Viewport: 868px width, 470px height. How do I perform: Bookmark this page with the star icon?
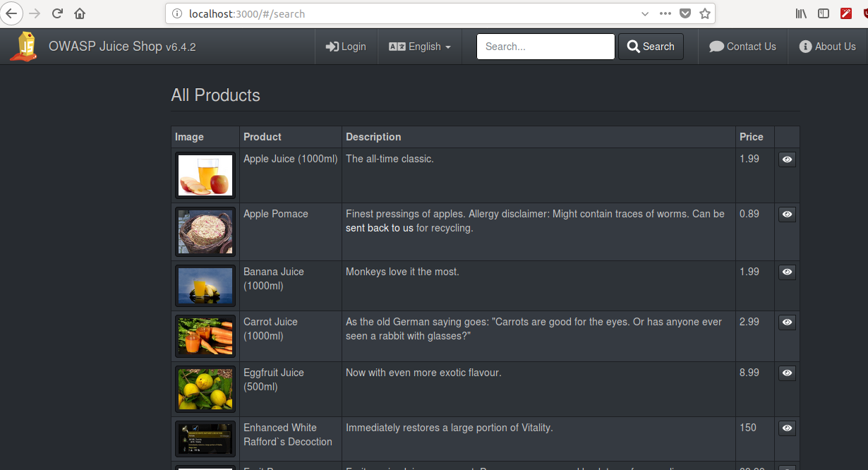click(704, 13)
